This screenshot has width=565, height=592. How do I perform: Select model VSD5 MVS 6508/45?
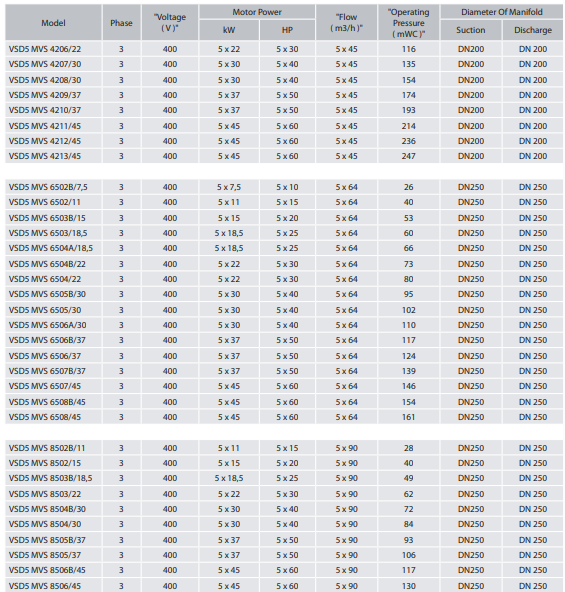click(x=45, y=418)
